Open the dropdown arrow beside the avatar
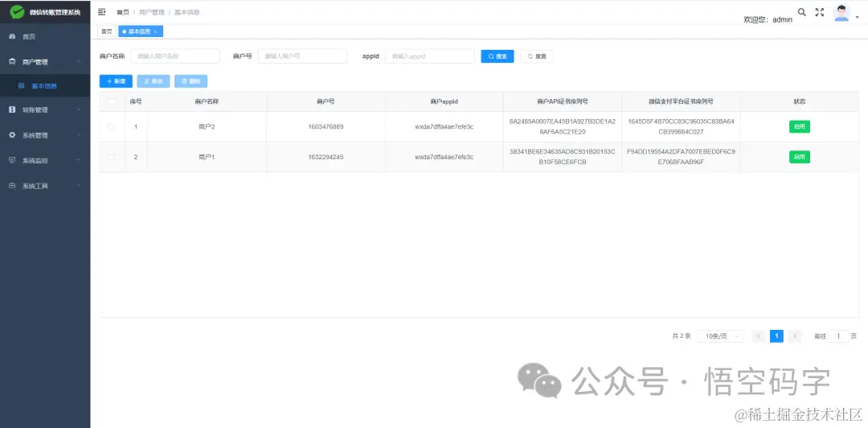The width and height of the screenshot is (868, 428). 858,17
